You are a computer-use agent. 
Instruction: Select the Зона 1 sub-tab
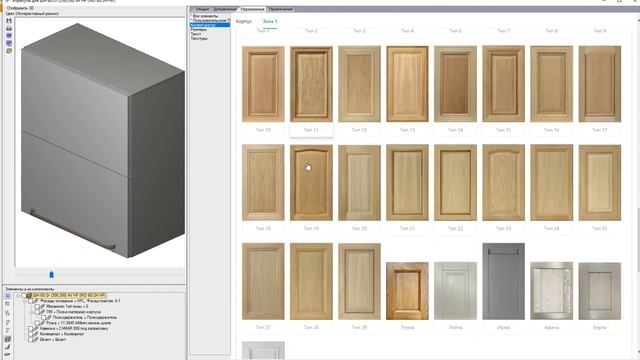(270, 21)
